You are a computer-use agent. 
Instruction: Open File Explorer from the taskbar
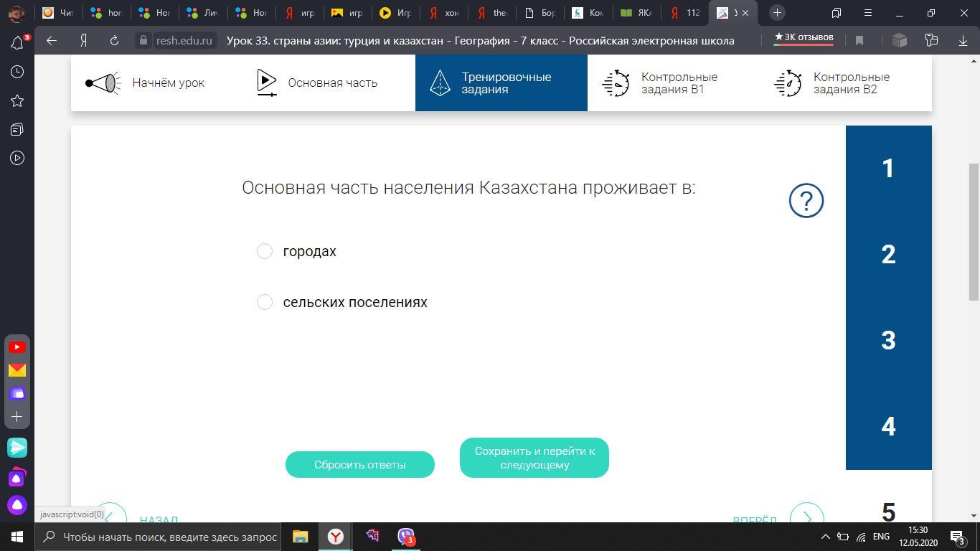coord(300,537)
